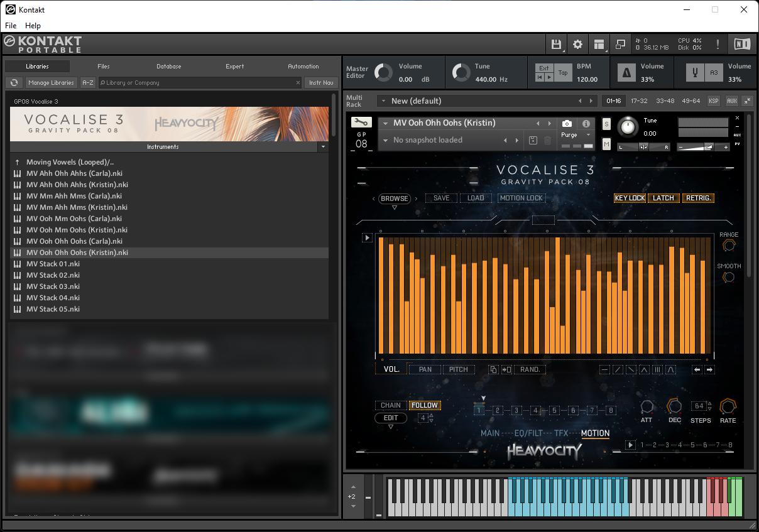Open the File menu

pyautogui.click(x=11, y=26)
